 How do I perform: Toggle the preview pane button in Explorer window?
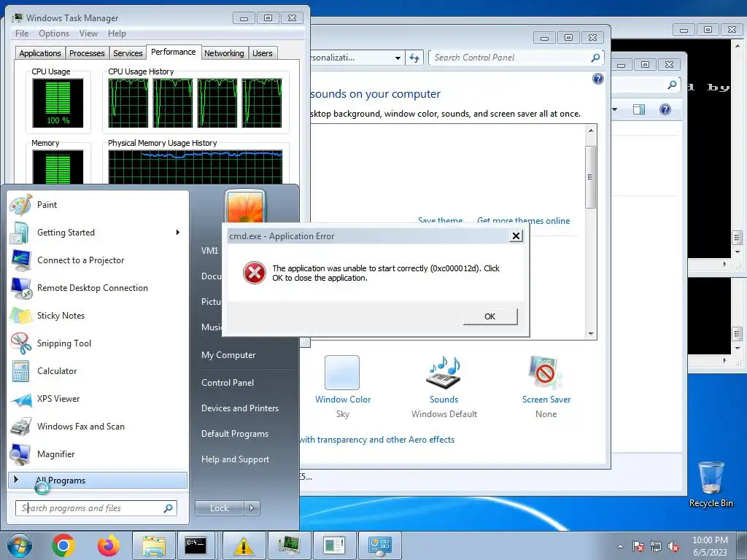click(639, 109)
